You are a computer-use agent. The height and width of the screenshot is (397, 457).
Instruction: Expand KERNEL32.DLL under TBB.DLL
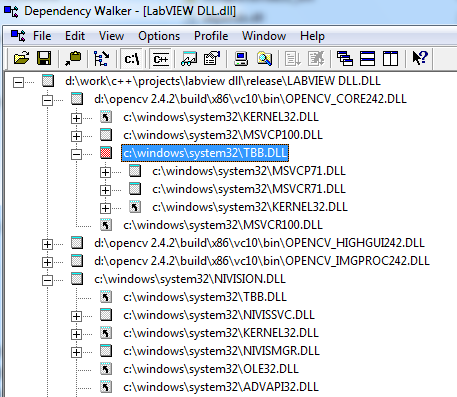105,208
